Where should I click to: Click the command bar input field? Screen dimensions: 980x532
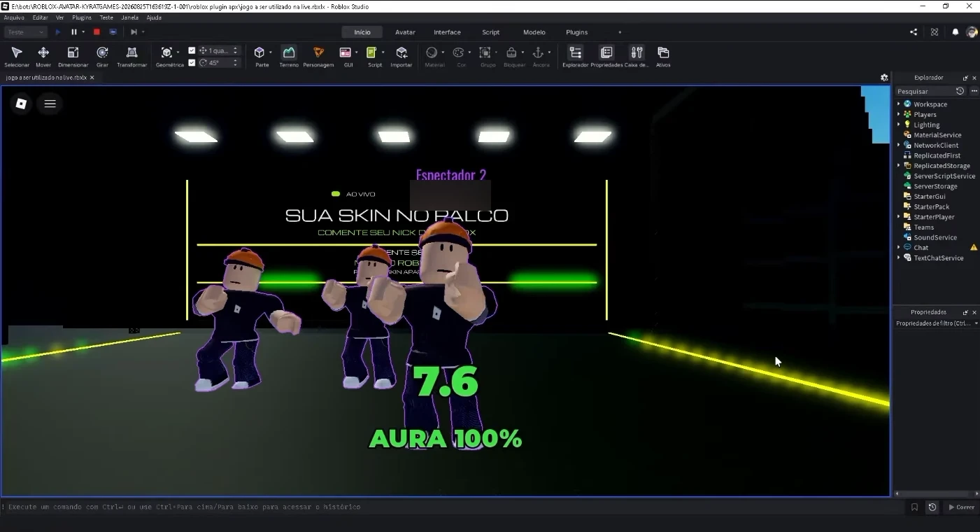(x=455, y=507)
